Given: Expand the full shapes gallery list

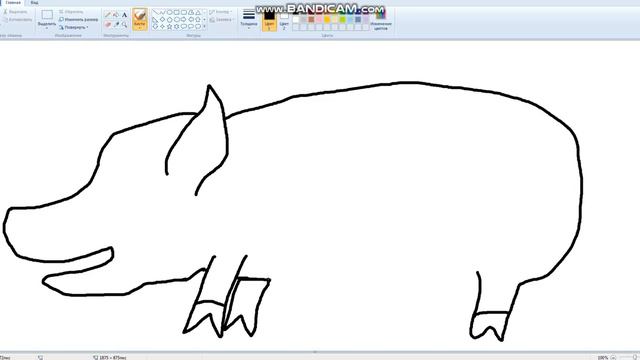Looking at the screenshot, I should click(x=204, y=27).
